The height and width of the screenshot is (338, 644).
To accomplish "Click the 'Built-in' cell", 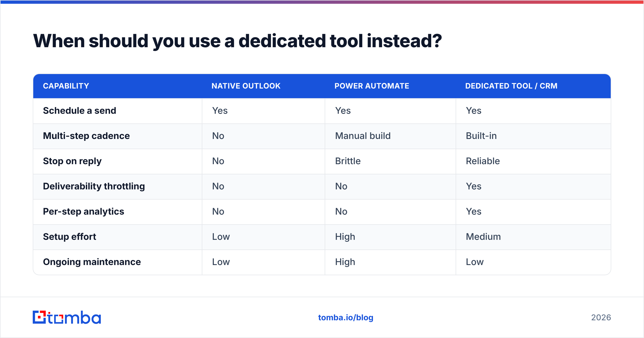I will (x=481, y=136).
